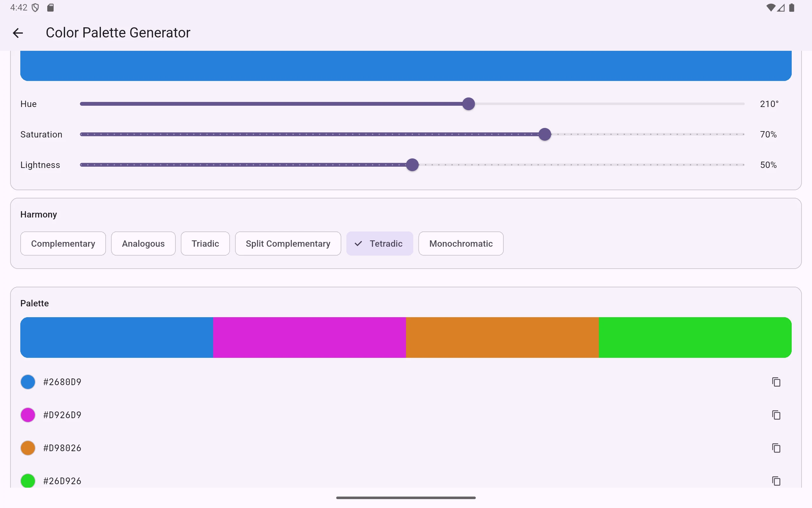
Task: Tap the SD card status icon
Action: [x=50, y=7]
